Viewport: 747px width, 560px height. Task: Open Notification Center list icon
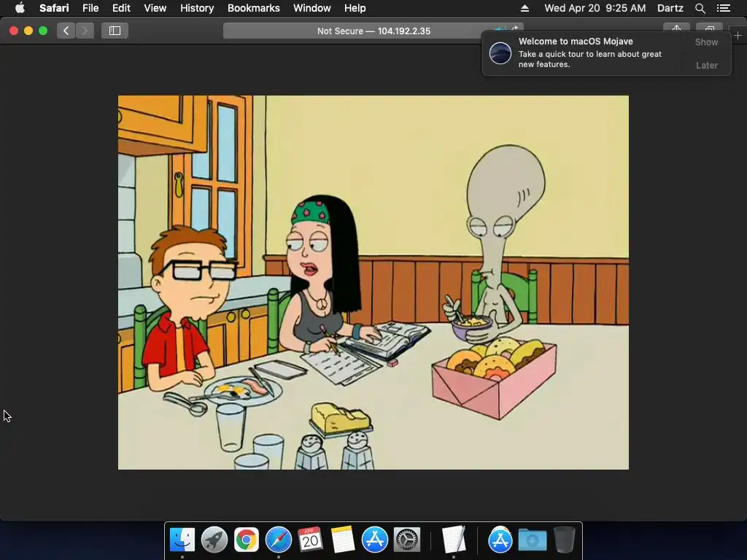click(723, 8)
